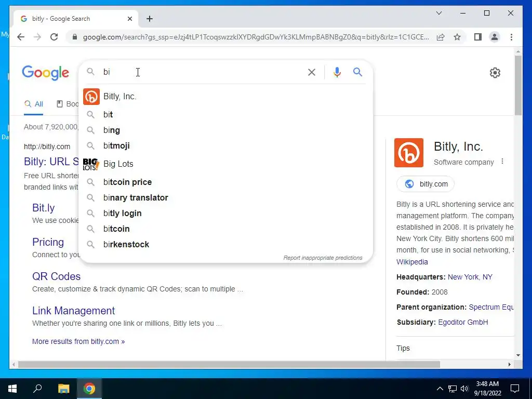Click More results from bitly.com
This screenshot has width=532, height=399.
(x=78, y=341)
